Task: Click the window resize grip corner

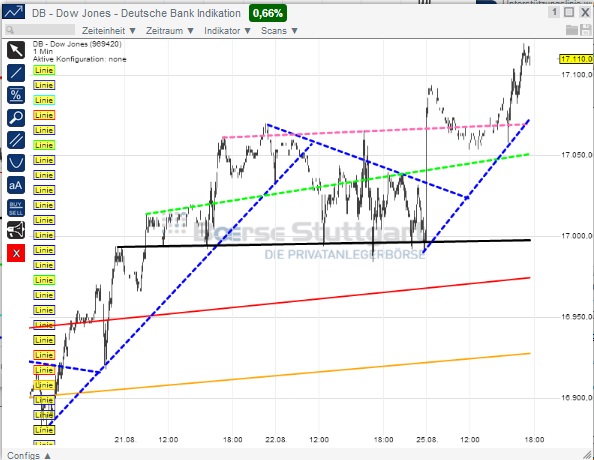Action: 587,454
